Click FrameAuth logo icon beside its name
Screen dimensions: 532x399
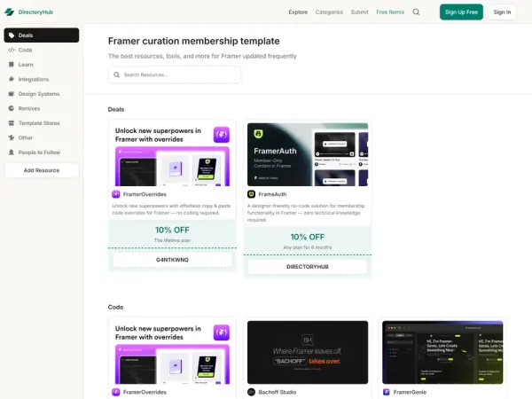click(x=252, y=194)
